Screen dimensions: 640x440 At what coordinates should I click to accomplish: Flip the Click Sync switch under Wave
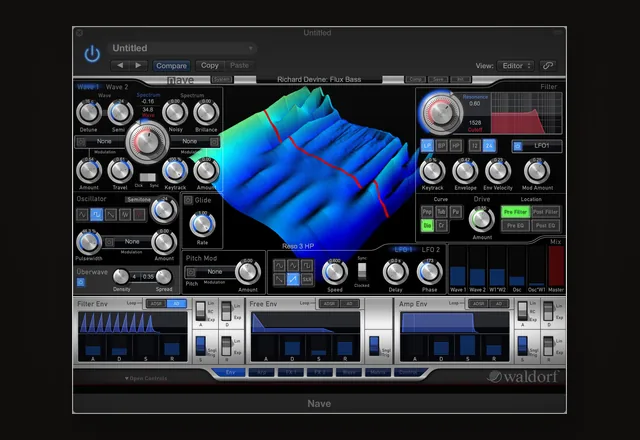pos(147,177)
